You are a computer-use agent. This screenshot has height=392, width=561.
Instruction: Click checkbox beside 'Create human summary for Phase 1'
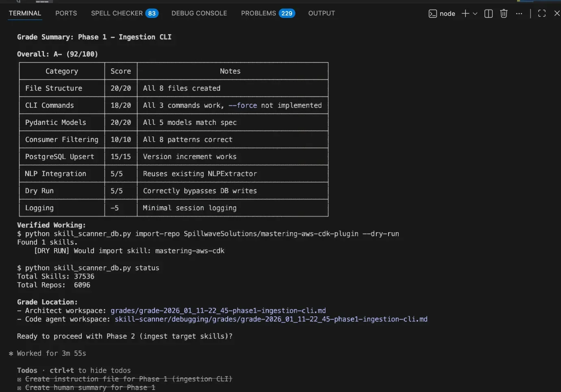tap(19, 388)
